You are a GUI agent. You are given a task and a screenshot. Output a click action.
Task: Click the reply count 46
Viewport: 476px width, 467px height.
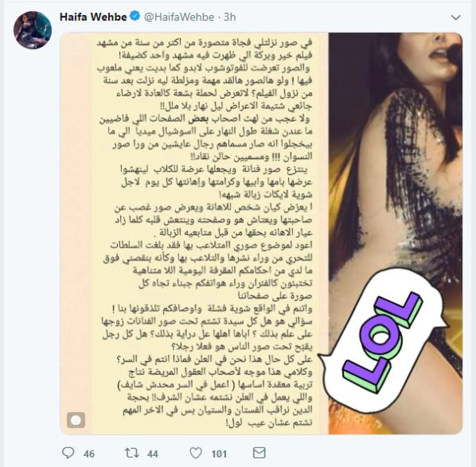(89, 453)
